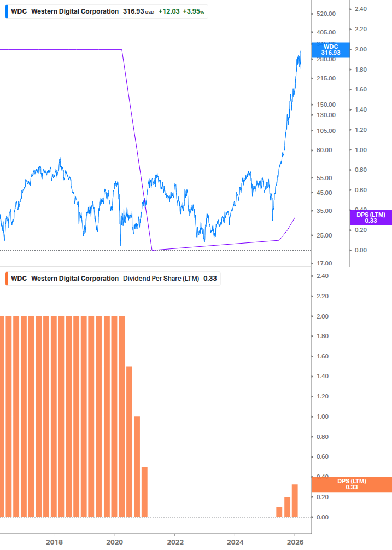The width and height of the screenshot is (392, 550).
Task: Click 'Western Digital Corporation' in the top price legend
Action: coord(75,11)
